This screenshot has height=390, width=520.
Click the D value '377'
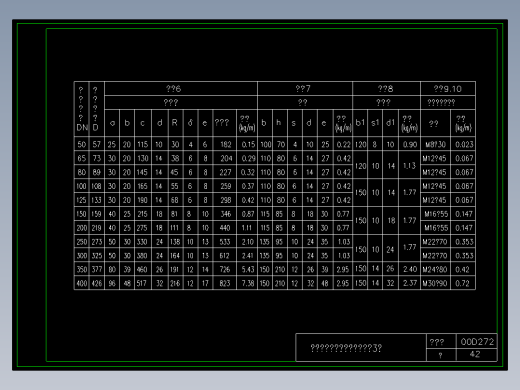tap(97, 269)
